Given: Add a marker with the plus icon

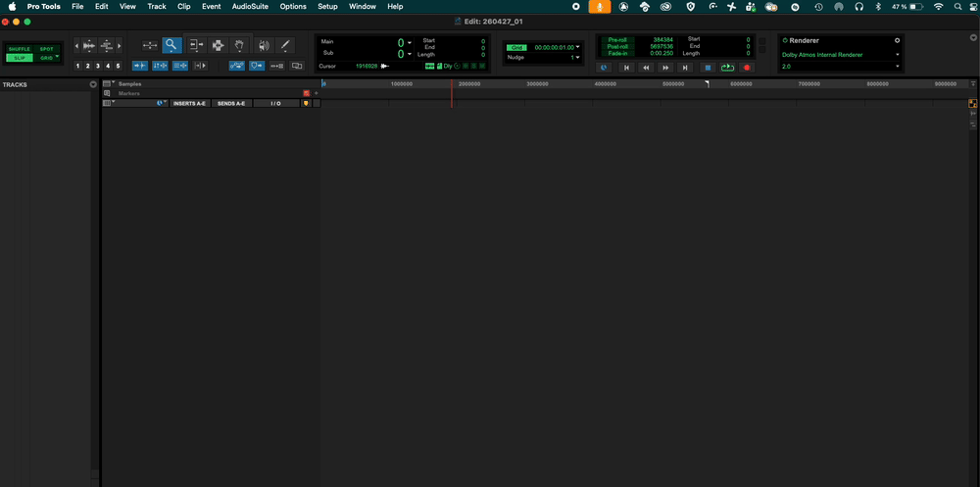Looking at the screenshot, I should coord(316,93).
